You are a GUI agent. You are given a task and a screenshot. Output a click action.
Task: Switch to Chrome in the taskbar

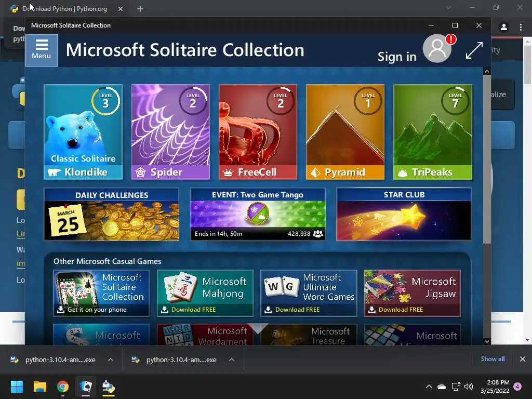[x=63, y=387]
